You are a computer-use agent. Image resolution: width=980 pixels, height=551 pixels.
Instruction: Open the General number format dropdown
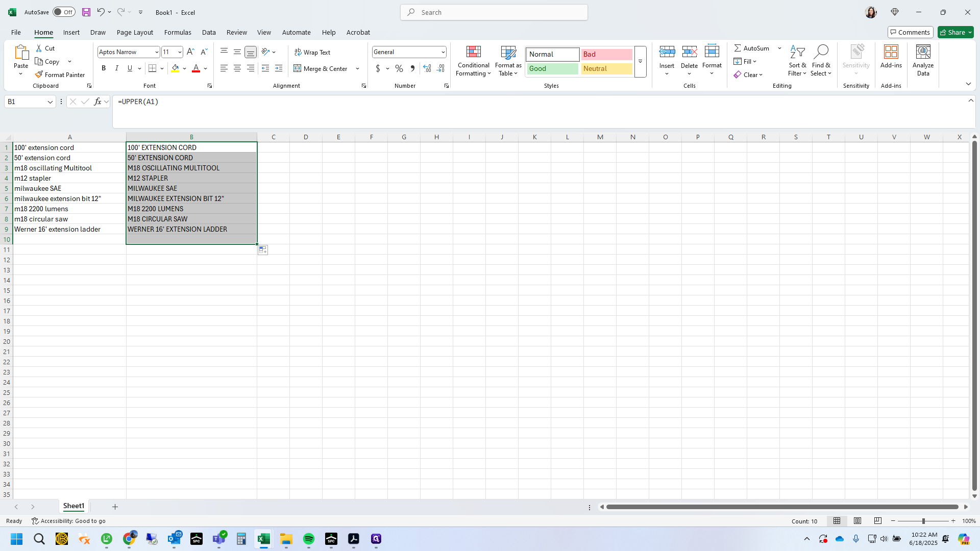(443, 52)
